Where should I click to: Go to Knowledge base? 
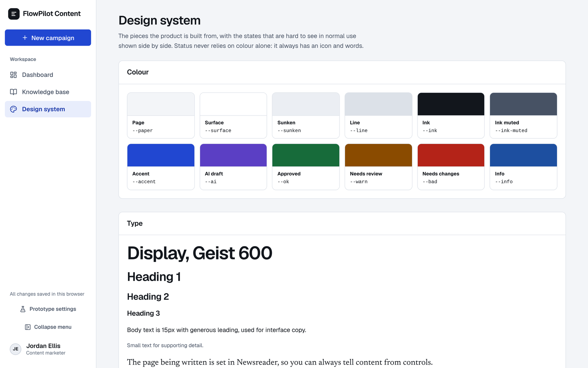tap(48, 92)
